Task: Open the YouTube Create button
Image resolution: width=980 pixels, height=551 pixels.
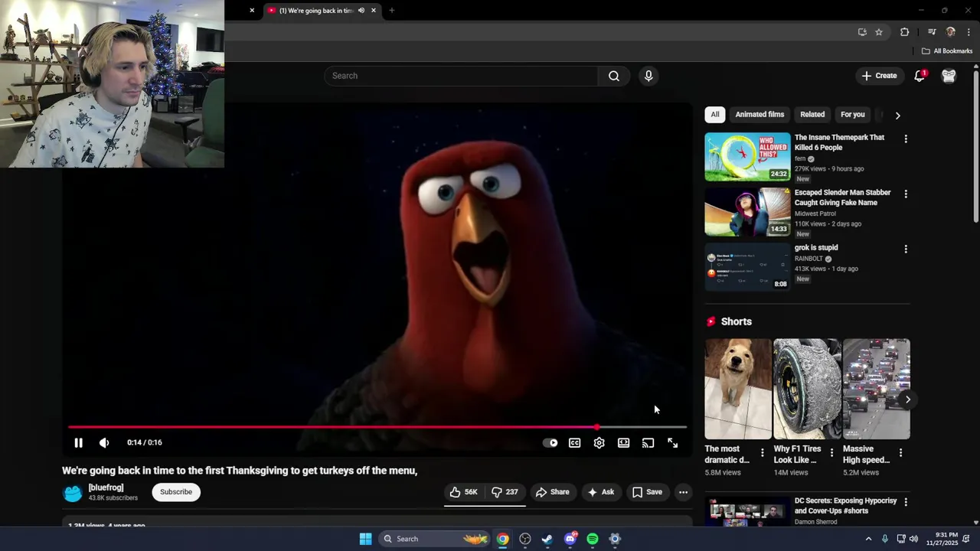Action: 879,76
